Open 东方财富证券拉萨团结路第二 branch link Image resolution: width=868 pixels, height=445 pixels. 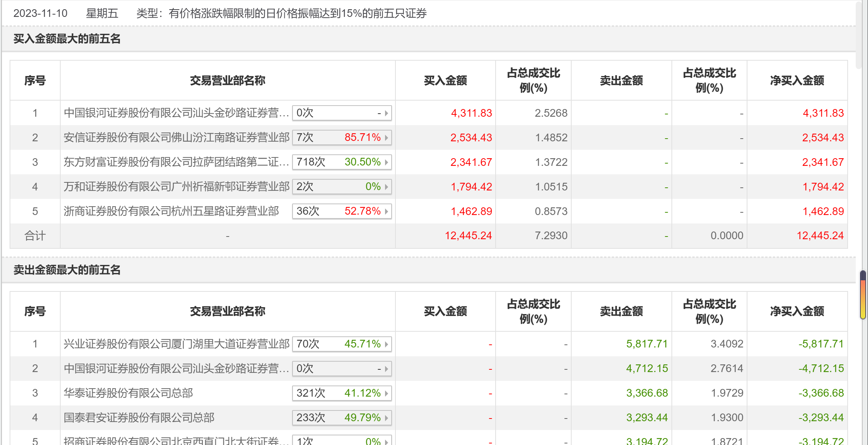[x=176, y=162]
